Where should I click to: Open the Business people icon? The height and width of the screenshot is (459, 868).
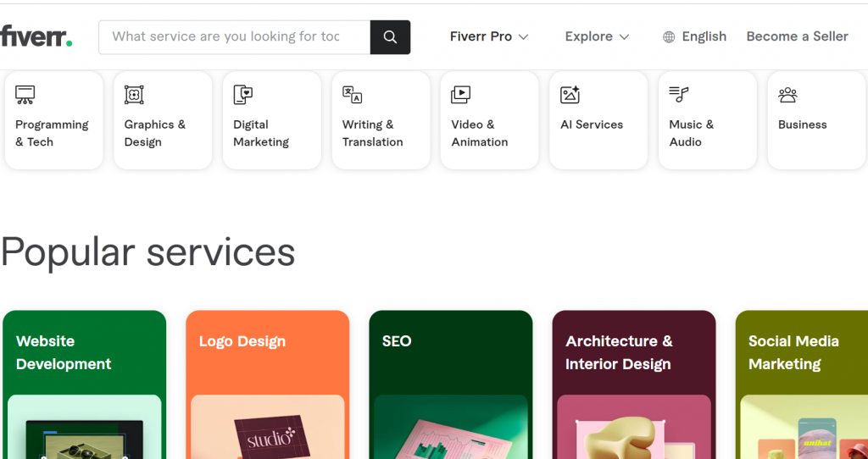pos(787,95)
